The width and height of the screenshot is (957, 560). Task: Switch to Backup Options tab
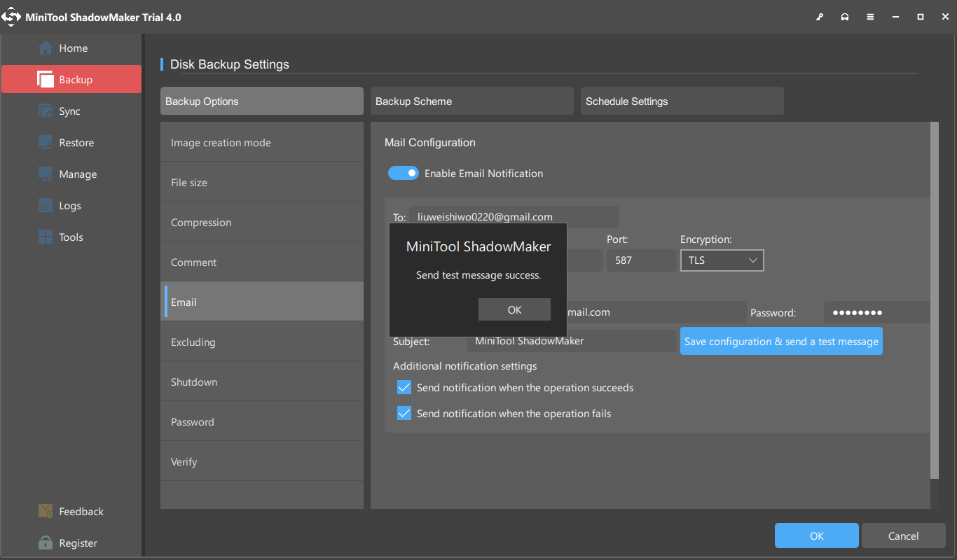coord(262,101)
